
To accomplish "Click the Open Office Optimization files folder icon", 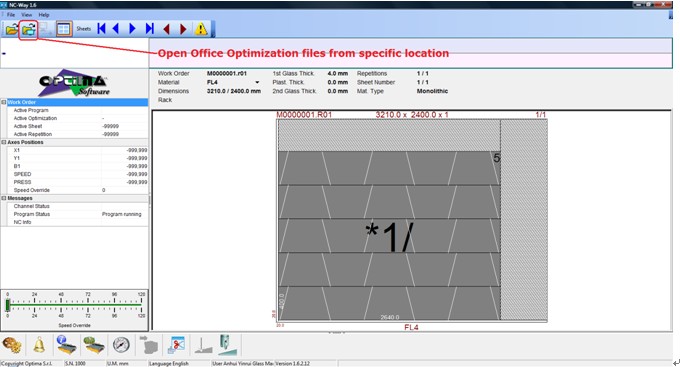I will pos(29,29).
